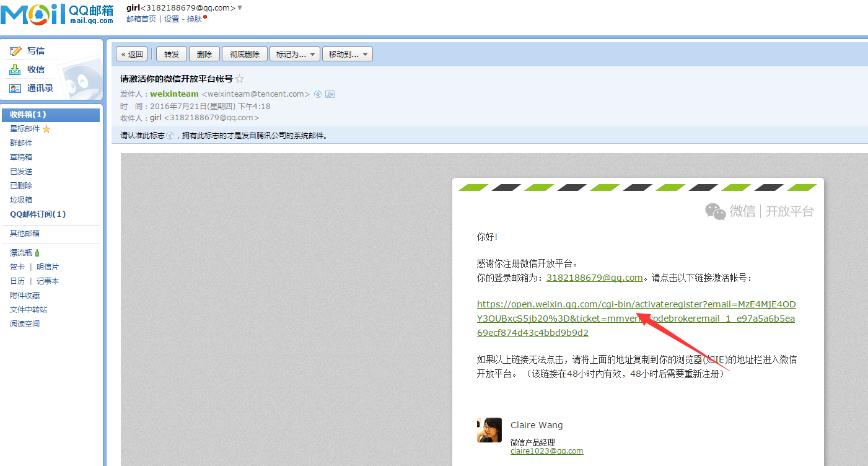Open 日历 calendar link
This screenshot has width=868, height=466.
[x=17, y=281]
